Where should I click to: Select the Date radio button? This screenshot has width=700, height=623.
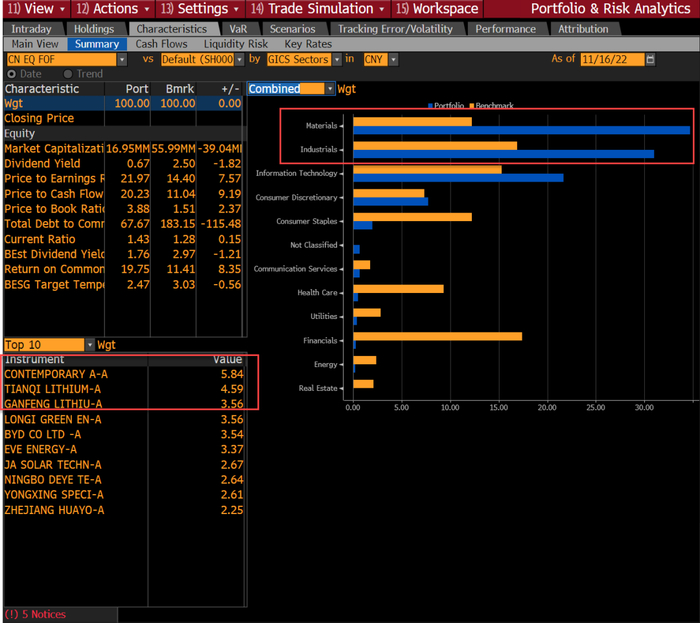tap(11, 74)
